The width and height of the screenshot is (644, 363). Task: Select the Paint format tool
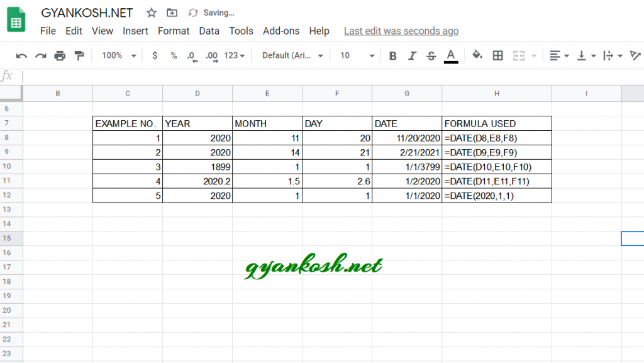(78, 55)
